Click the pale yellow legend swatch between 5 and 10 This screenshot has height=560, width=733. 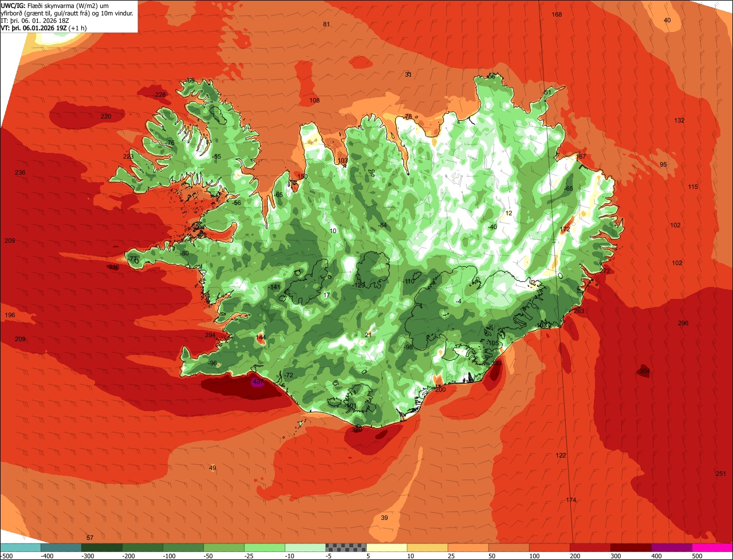(387, 547)
